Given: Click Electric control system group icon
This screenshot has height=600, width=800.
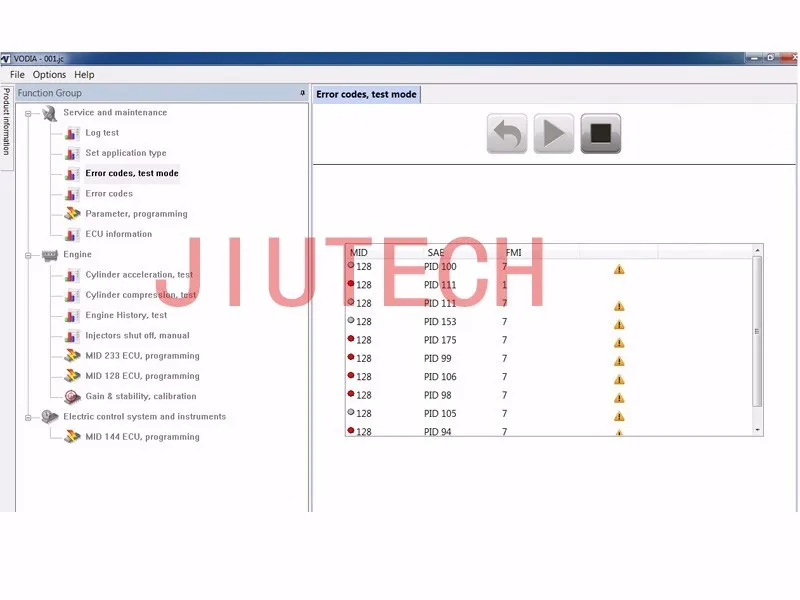Looking at the screenshot, I should [x=49, y=417].
